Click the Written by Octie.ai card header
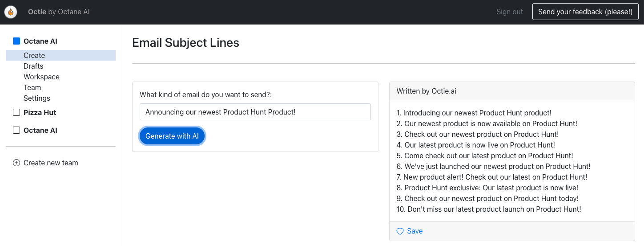Image resolution: width=644 pixels, height=246 pixels. coord(512,91)
